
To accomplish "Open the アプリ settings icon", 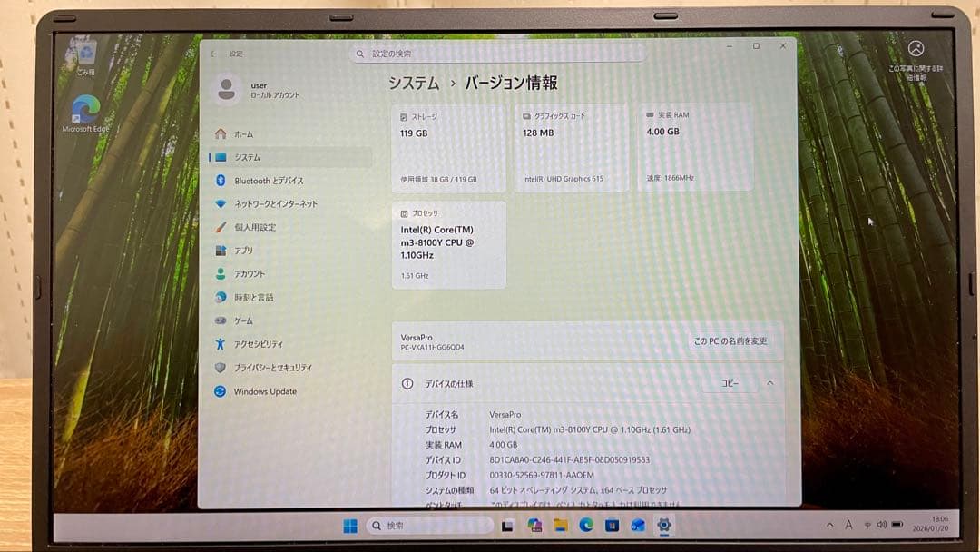I will [x=219, y=251].
